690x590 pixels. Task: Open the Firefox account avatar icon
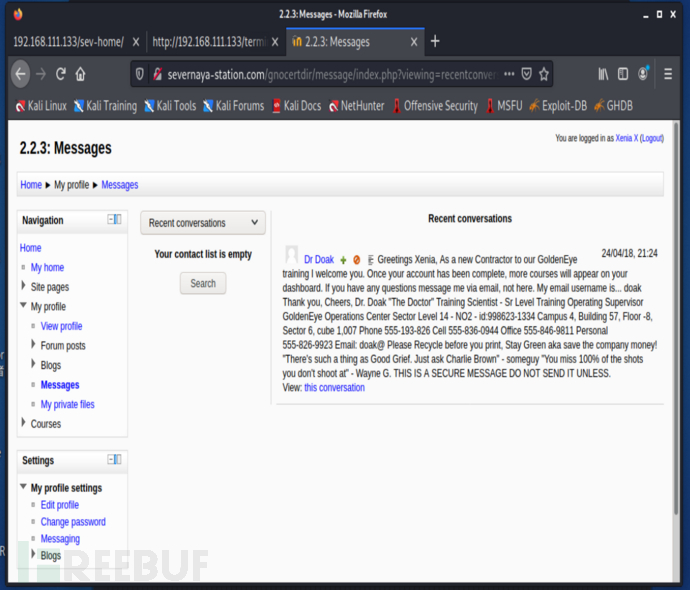click(x=643, y=73)
